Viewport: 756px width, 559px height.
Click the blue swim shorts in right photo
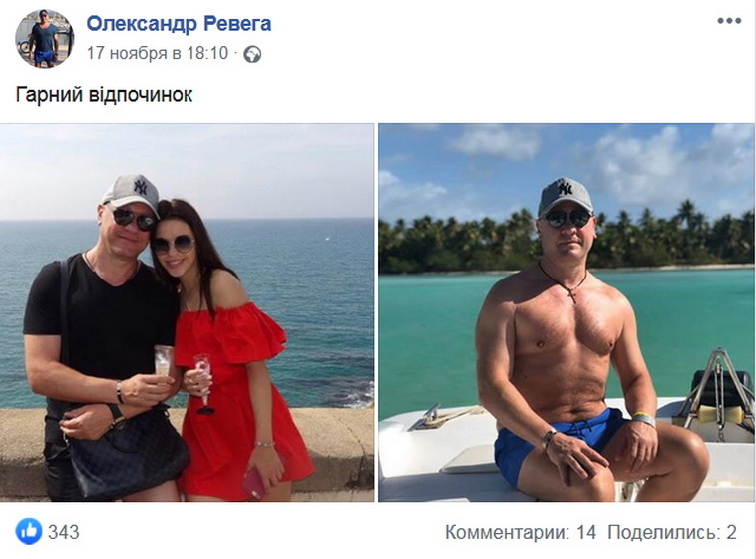click(x=555, y=441)
